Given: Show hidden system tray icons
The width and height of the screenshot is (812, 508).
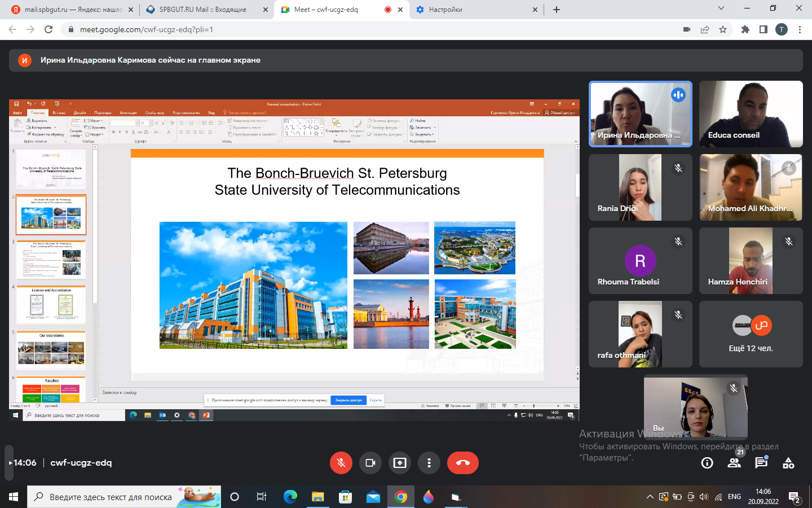Looking at the screenshot, I should (650, 497).
